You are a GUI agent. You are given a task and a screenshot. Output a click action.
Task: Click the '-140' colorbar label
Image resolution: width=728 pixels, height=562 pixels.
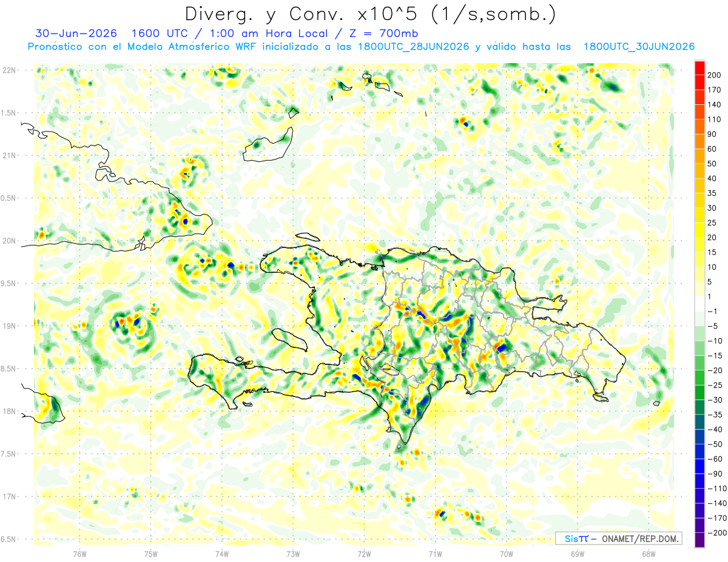[x=717, y=503]
